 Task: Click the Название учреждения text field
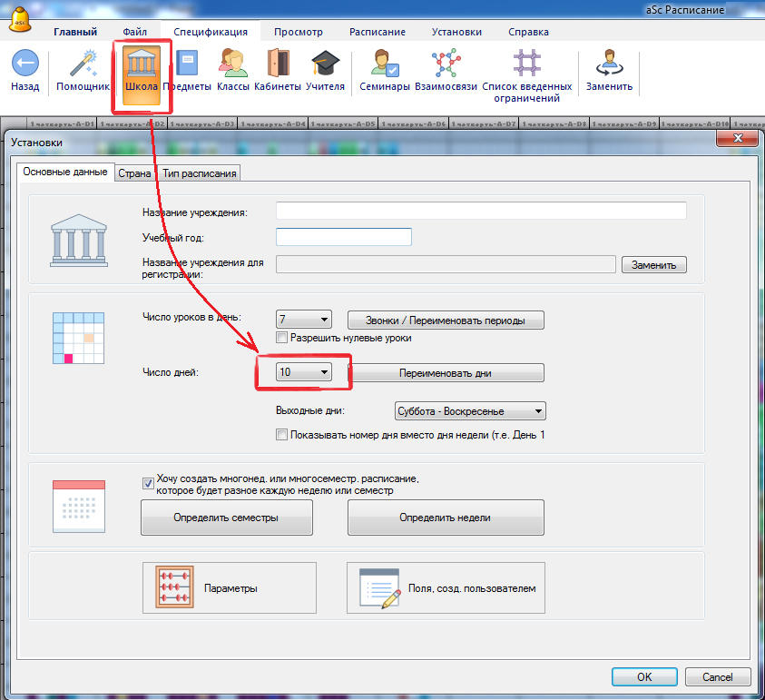(x=481, y=211)
